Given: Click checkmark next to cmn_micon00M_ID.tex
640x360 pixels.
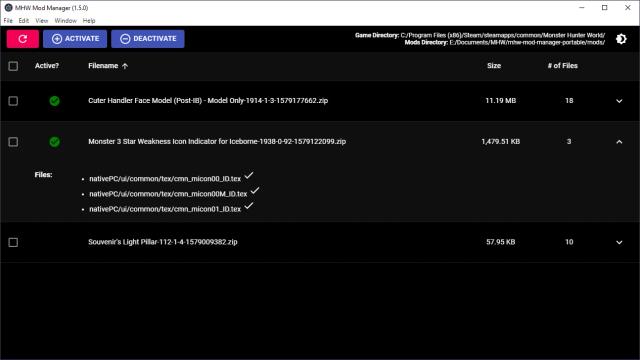Looking at the screenshot, I should pos(255,191).
